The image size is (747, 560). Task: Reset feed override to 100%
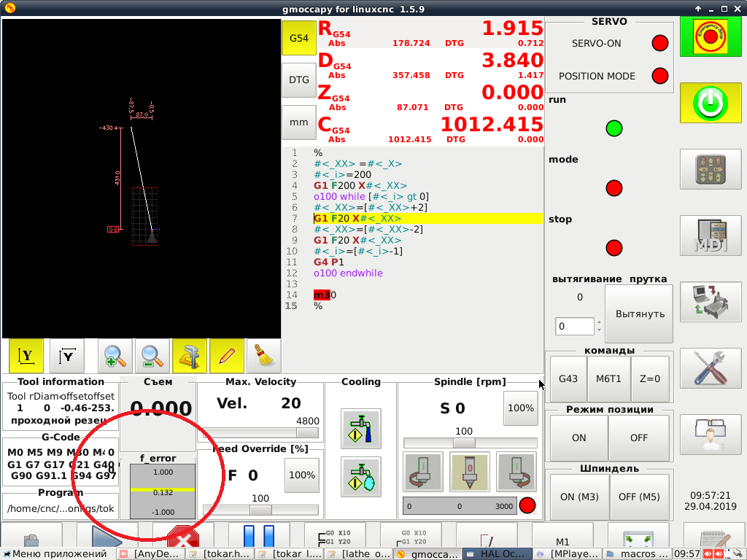[x=302, y=475]
